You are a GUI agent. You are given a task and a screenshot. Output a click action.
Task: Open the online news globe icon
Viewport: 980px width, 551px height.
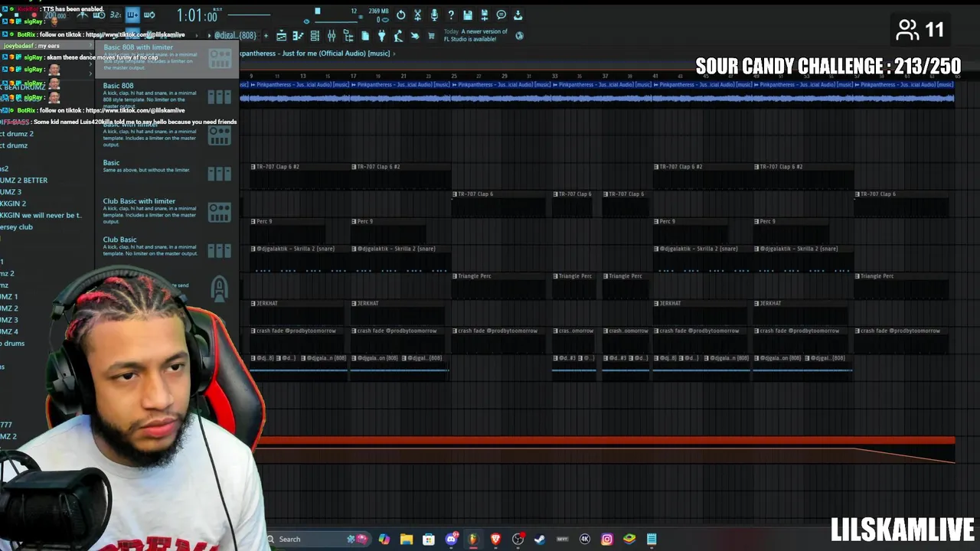pos(520,35)
